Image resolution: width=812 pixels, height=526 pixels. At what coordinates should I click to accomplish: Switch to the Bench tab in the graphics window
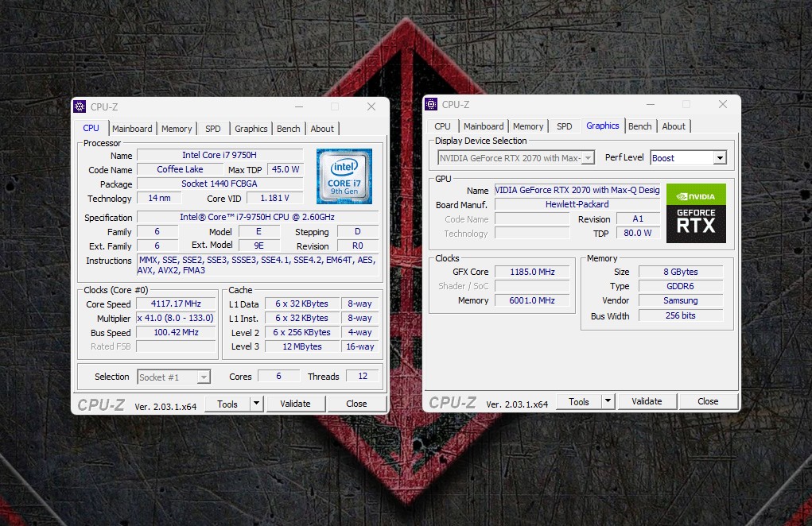click(x=639, y=126)
